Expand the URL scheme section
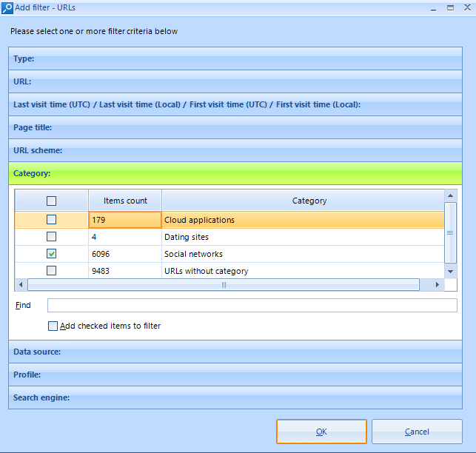The width and height of the screenshot is (476, 453). tap(235, 150)
